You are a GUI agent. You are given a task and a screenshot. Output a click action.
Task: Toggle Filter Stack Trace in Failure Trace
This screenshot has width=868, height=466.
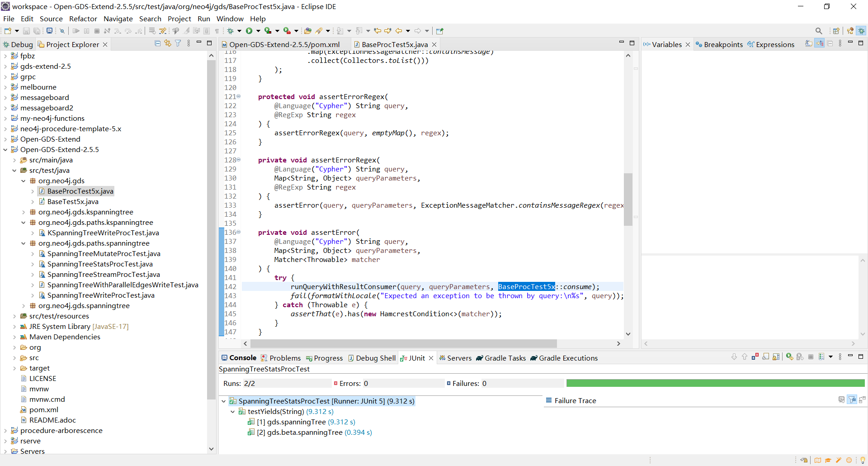click(852, 399)
